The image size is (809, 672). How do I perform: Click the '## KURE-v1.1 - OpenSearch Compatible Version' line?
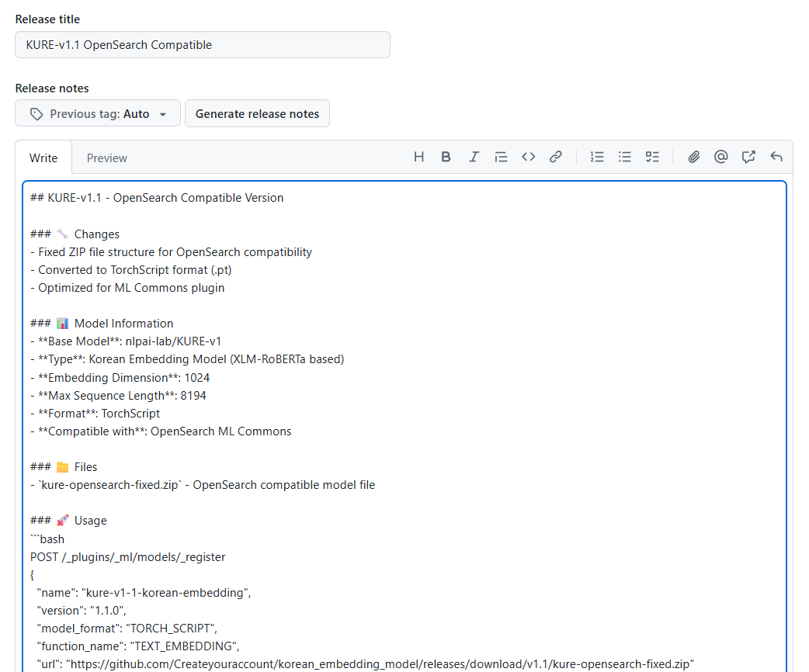click(x=157, y=198)
